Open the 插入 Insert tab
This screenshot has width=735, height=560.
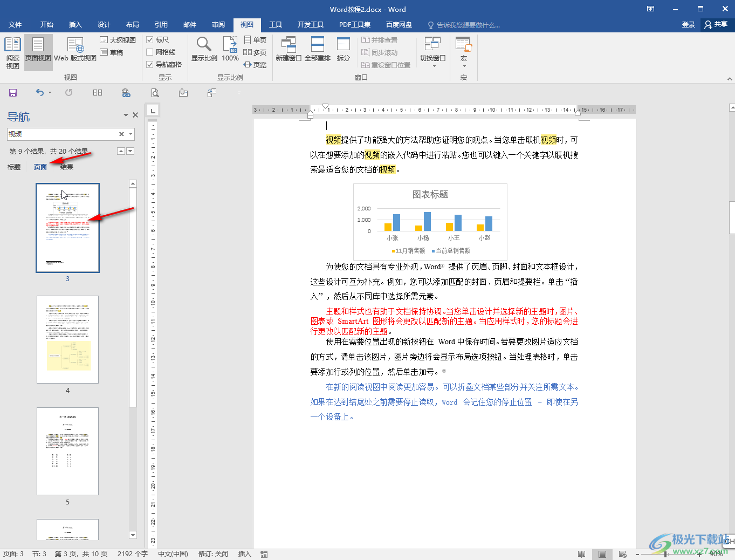[75, 25]
